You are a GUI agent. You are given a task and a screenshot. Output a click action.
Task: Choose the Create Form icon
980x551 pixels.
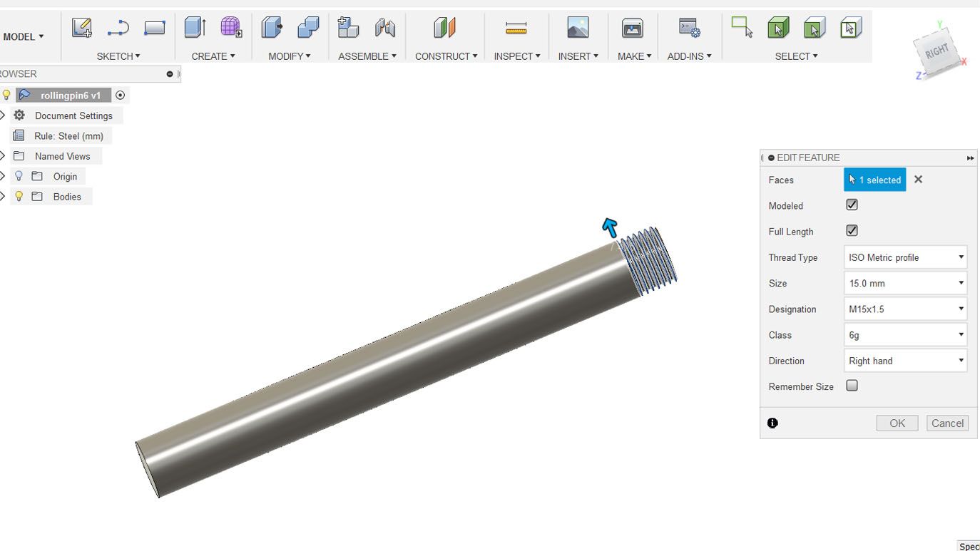(x=231, y=28)
